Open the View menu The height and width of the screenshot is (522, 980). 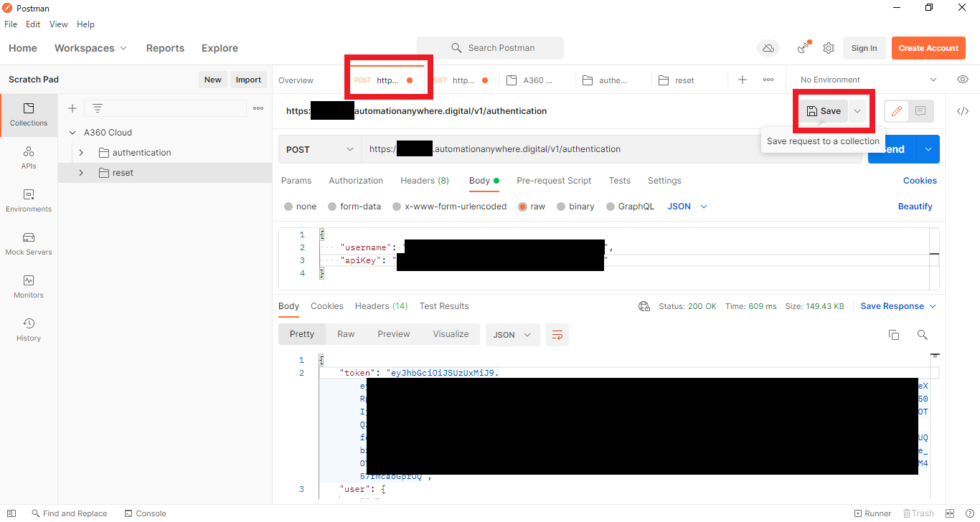pyautogui.click(x=58, y=24)
